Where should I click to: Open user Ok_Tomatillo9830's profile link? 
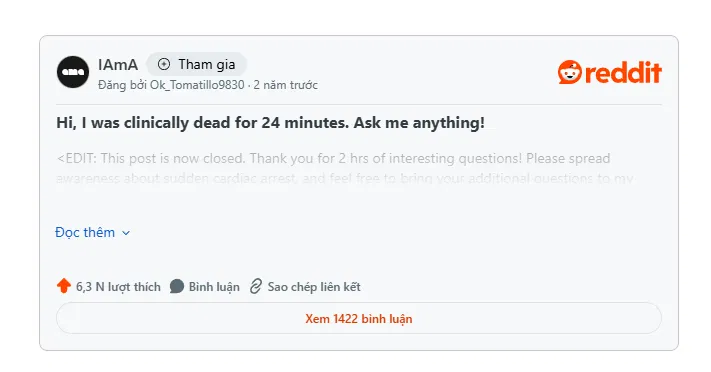(197, 85)
